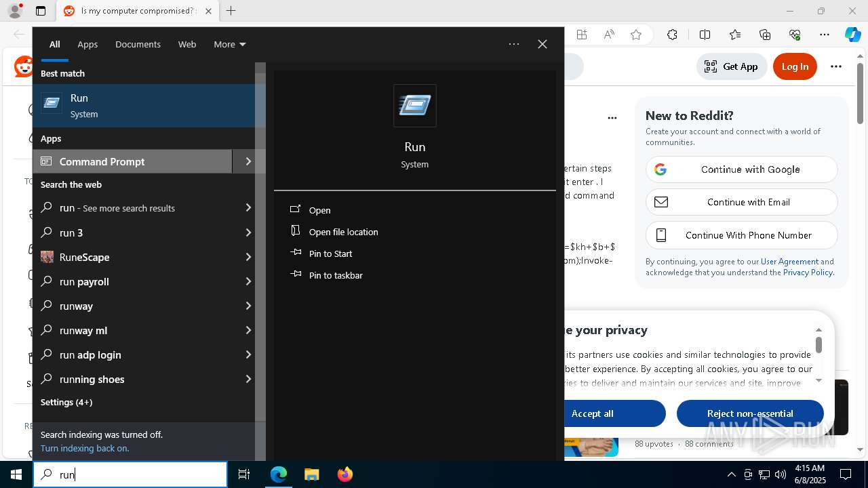Click Open in Run preview pane
The width and height of the screenshot is (868, 488).
tap(319, 210)
